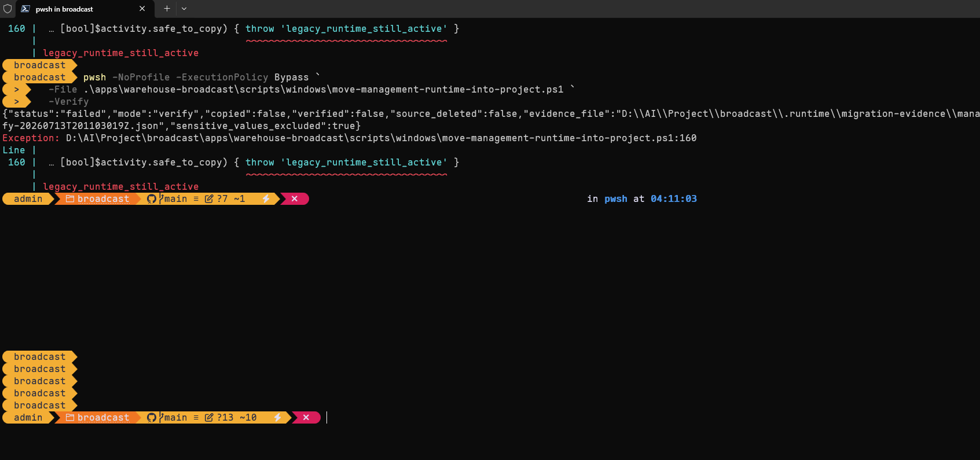Click the 'Line |' label

pos(20,150)
